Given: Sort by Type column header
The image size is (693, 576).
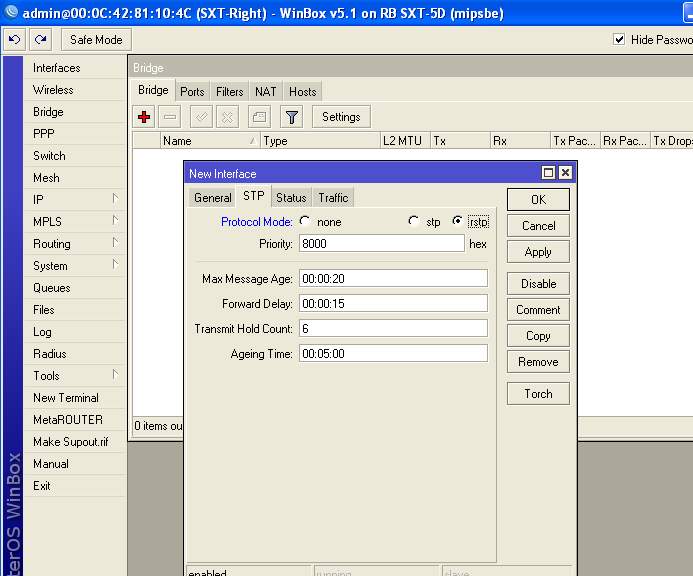Looking at the screenshot, I should (x=320, y=141).
